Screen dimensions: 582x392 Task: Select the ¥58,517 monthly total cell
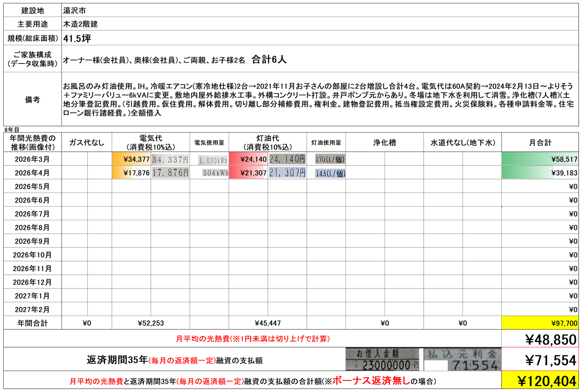[x=540, y=159]
